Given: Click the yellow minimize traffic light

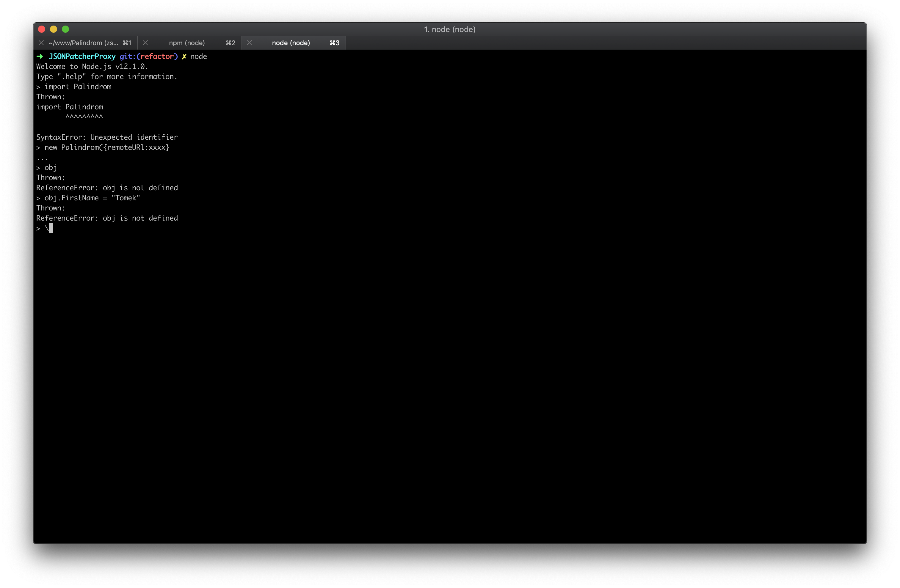Looking at the screenshot, I should coord(54,29).
